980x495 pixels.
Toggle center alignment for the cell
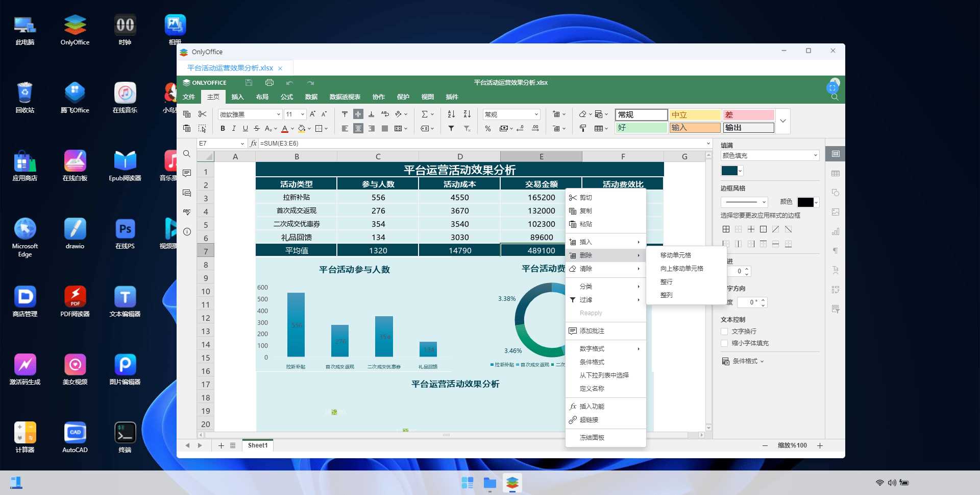pyautogui.click(x=359, y=128)
